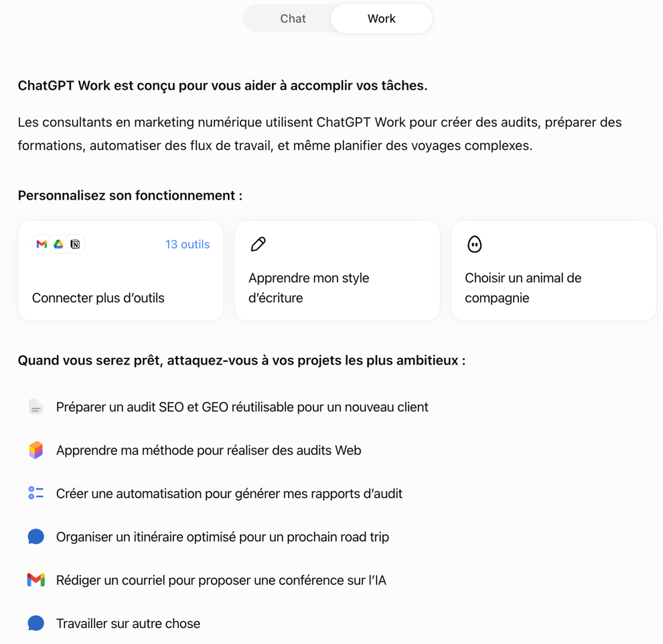The image size is (663, 644).
Task: Click the checklist automation icon
Action: [36, 493]
